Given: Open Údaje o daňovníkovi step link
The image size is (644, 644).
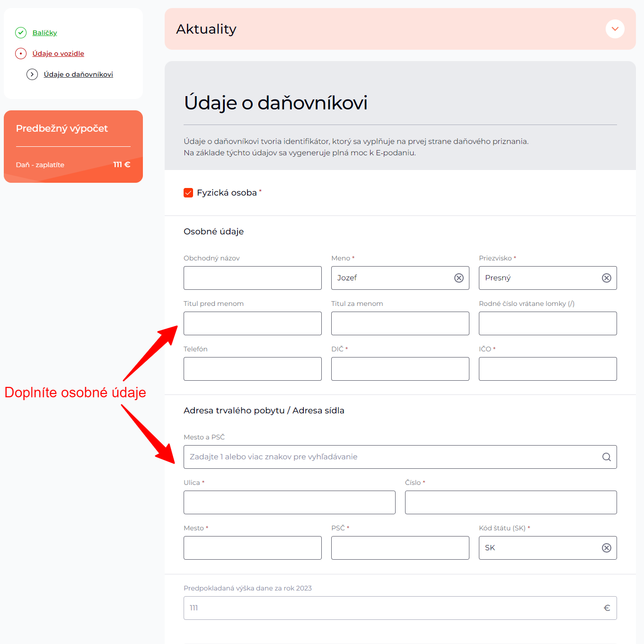Looking at the screenshot, I should (79, 74).
